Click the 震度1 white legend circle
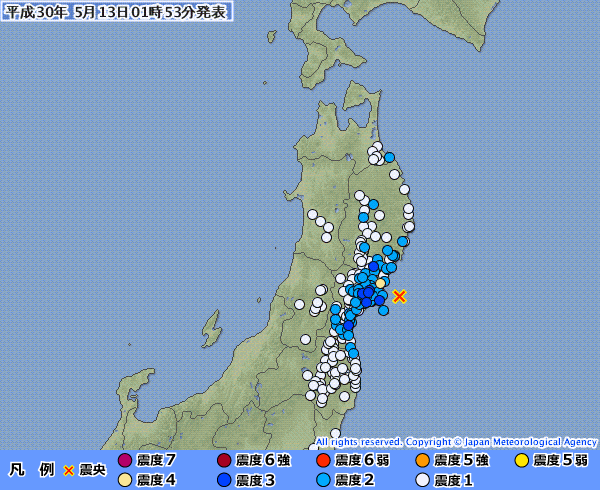The image size is (600, 490). coord(422,480)
